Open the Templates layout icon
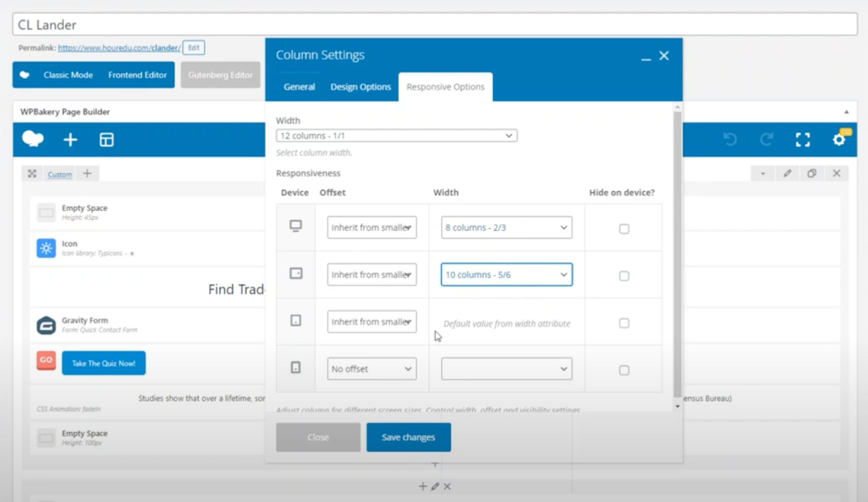The width and height of the screenshot is (868, 502). point(106,140)
